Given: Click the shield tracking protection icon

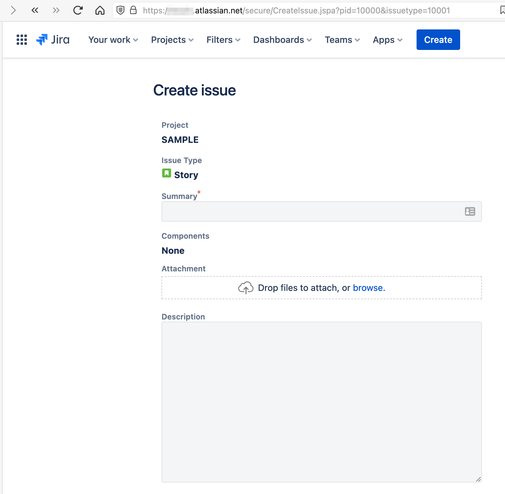Looking at the screenshot, I should (x=120, y=10).
